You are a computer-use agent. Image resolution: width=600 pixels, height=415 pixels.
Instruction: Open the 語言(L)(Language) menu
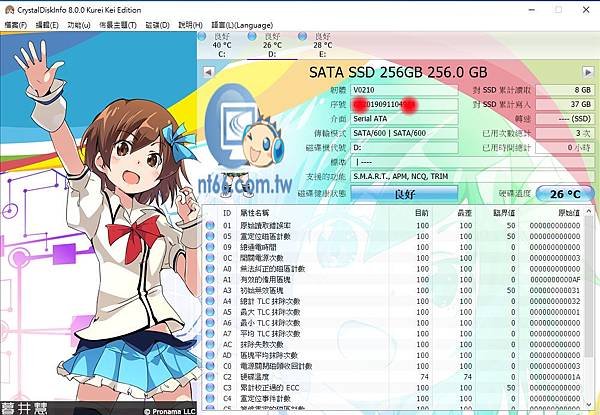point(242,25)
